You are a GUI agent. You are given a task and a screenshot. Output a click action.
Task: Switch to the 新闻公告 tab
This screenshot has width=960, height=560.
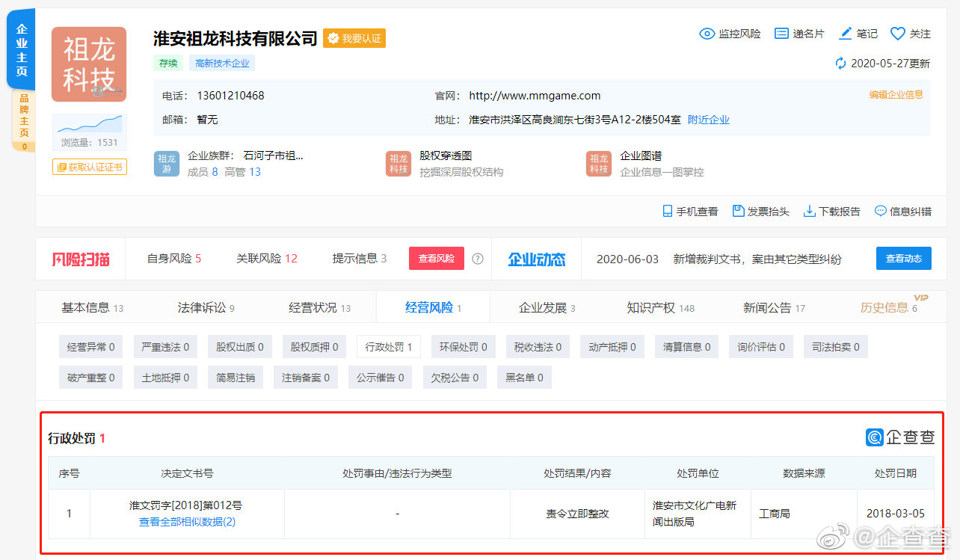coord(774,307)
